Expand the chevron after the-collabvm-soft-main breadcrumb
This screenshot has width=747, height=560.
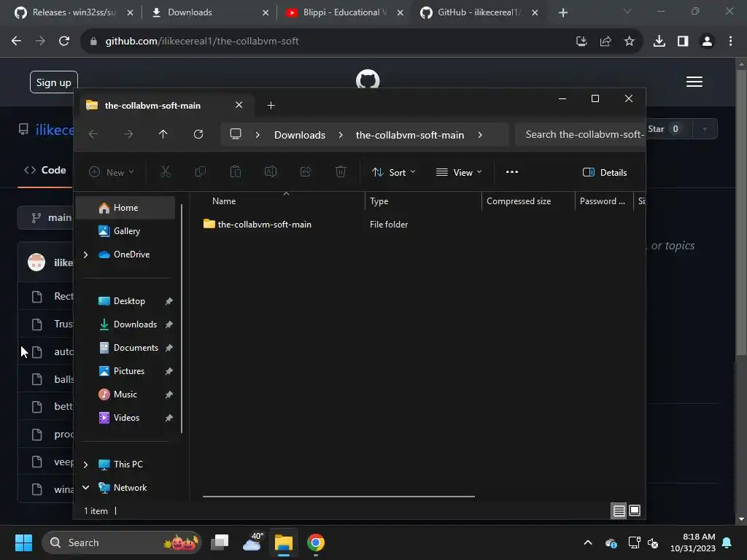(x=480, y=135)
